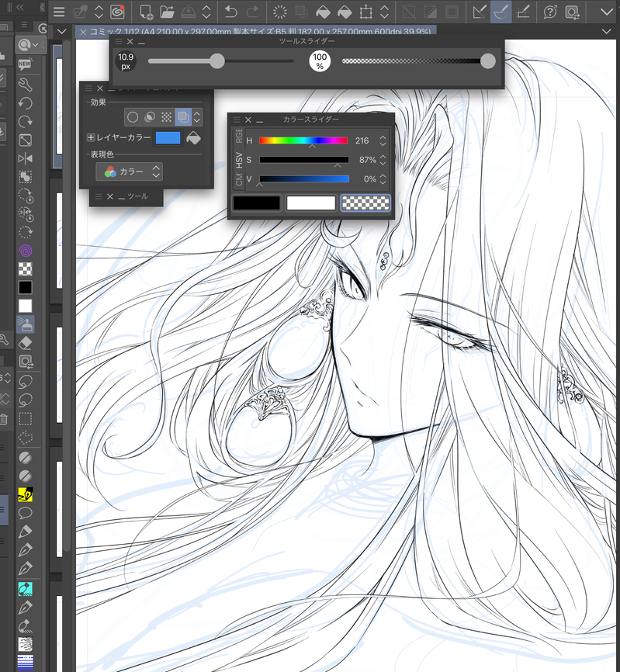The width and height of the screenshot is (620, 672).
Task: Open the Quick Access set dropdown
Action: pyautogui.click(x=31, y=44)
